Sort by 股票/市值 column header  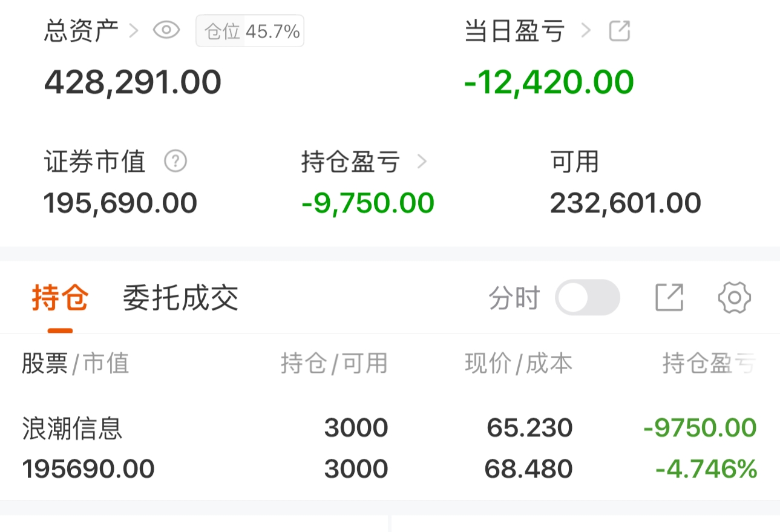pos(76,364)
